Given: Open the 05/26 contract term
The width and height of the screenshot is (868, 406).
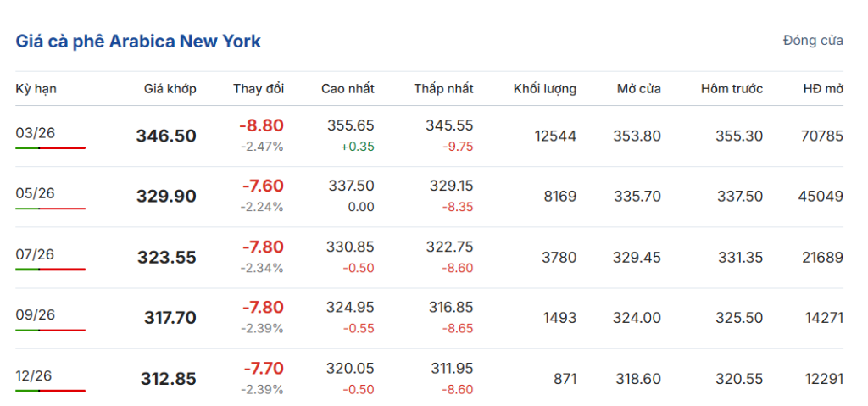Looking at the screenshot, I should tap(36, 193).
